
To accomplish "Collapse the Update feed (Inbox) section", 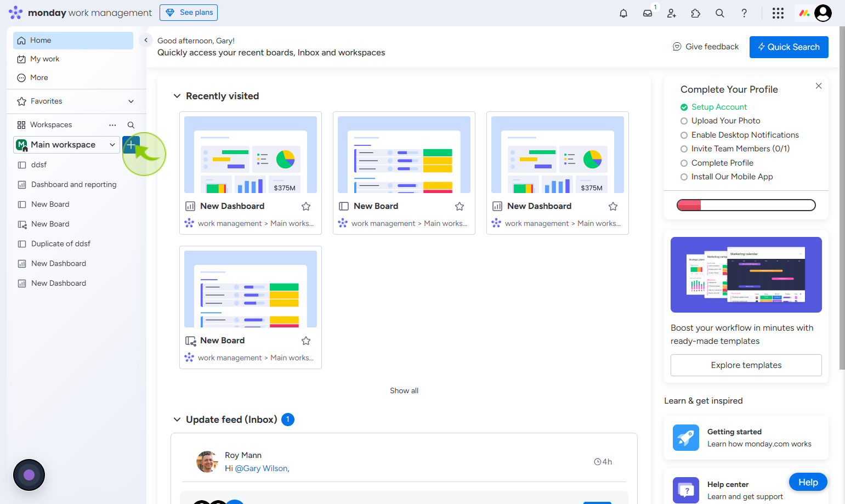I will (x=177, y=420).
